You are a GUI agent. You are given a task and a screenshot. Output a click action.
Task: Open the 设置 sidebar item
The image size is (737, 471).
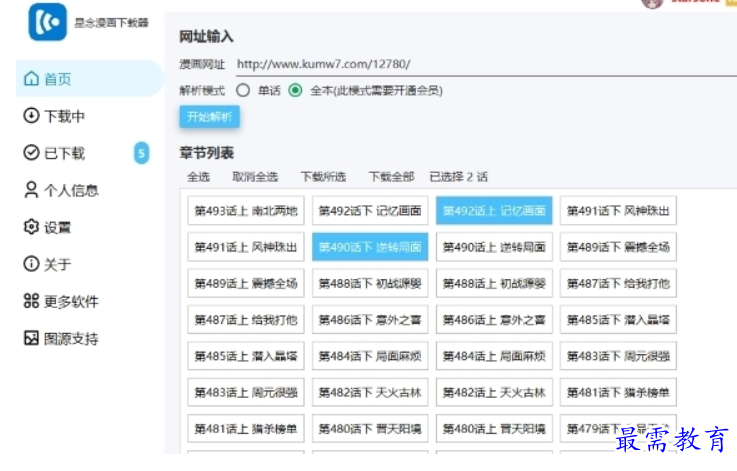click(x=90, y=227)
